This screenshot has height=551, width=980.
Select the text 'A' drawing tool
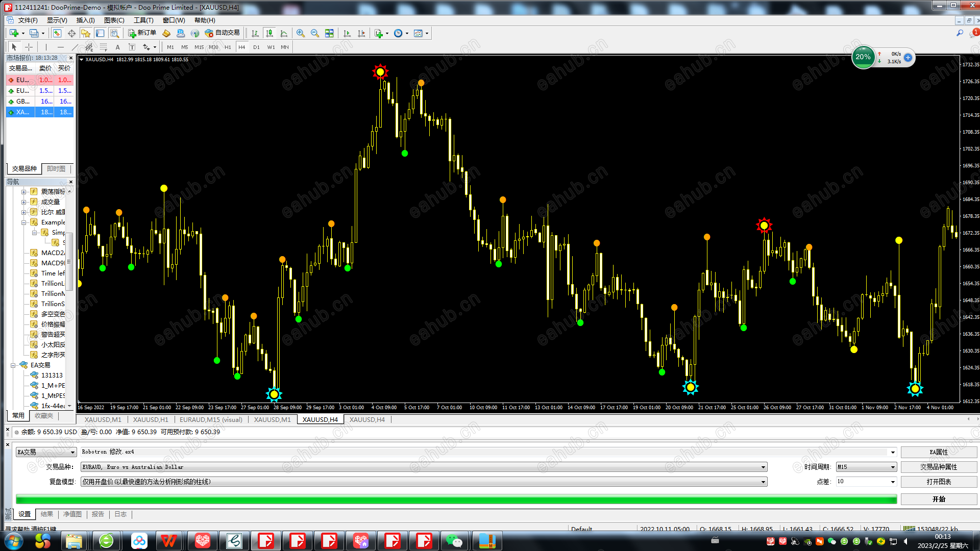117,47
